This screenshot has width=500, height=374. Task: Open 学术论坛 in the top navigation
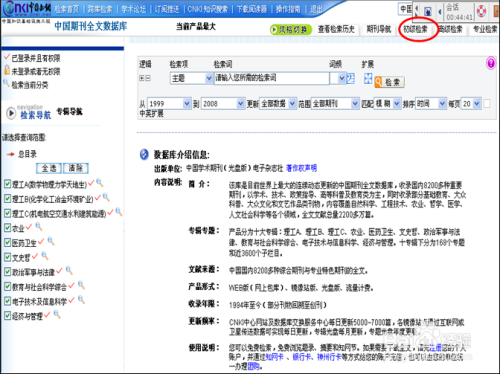click(133, 9)
